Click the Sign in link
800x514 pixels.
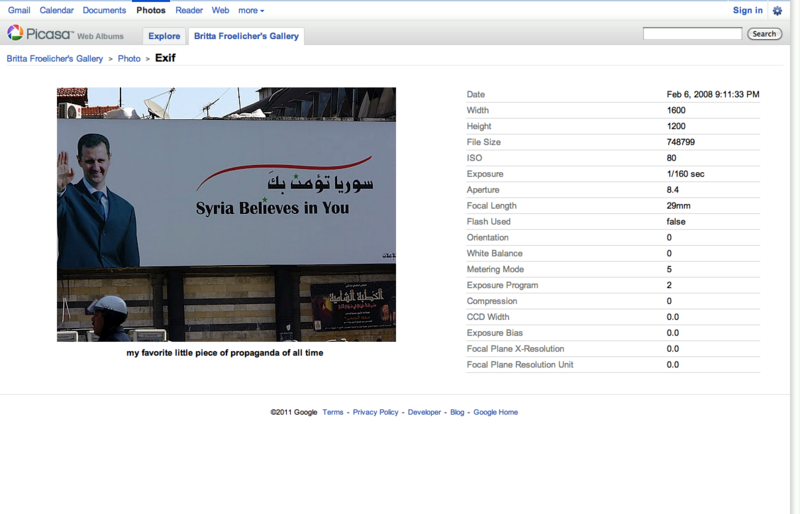(747, 10)
